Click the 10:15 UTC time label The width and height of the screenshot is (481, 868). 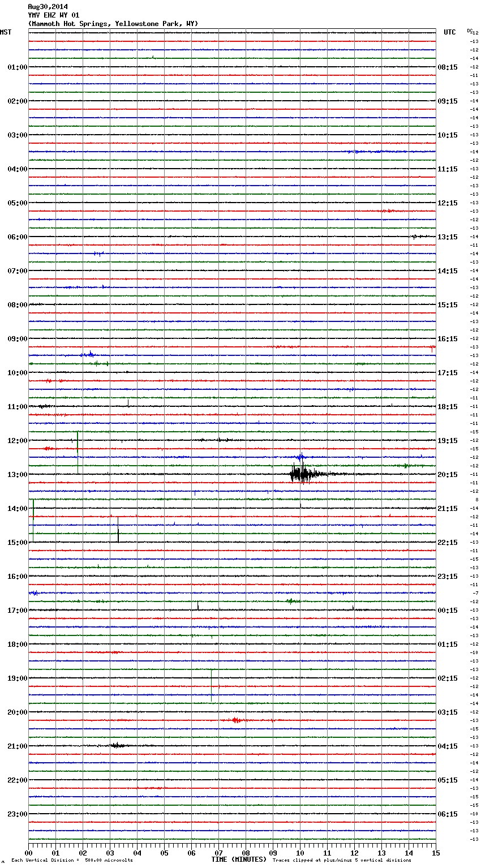click(448, 135)
